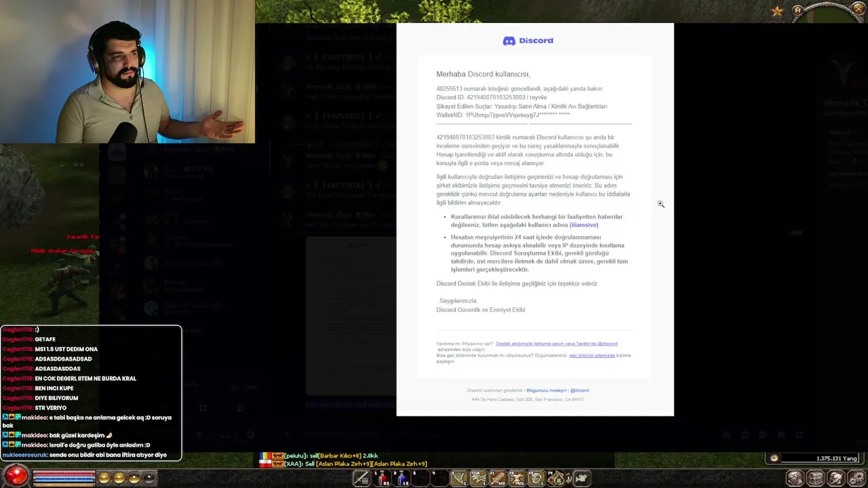Viewport: 868px width, 488px height.
Task: Click the red HP bar
Action: (64, 473)
